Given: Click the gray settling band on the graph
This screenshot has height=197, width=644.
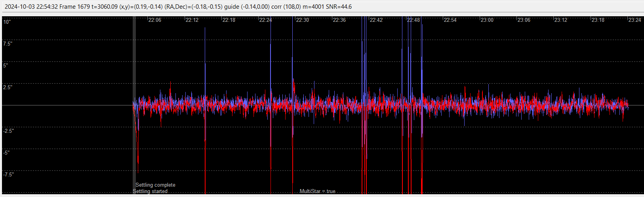Looking at the screenshot, I should point(134,105).
